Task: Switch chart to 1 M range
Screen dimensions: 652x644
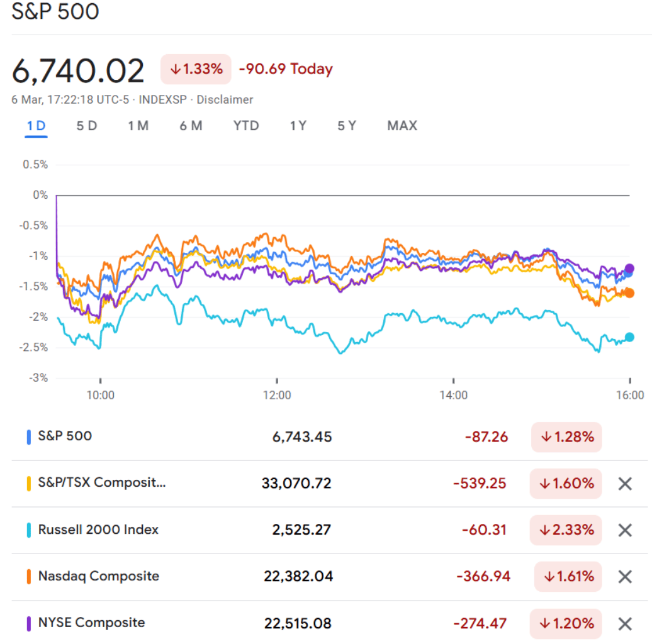Action: pyautogui.click(x=138, y=126)
